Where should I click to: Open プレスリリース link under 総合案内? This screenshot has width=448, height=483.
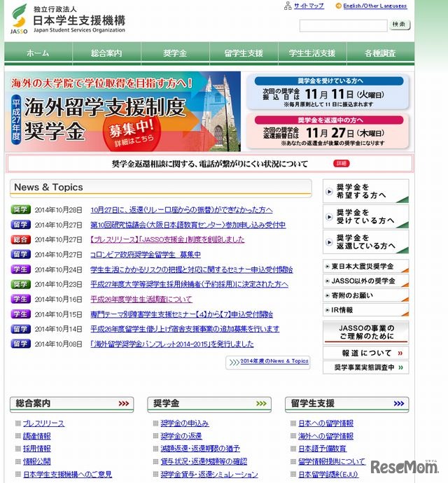click(x=44, y=423)
